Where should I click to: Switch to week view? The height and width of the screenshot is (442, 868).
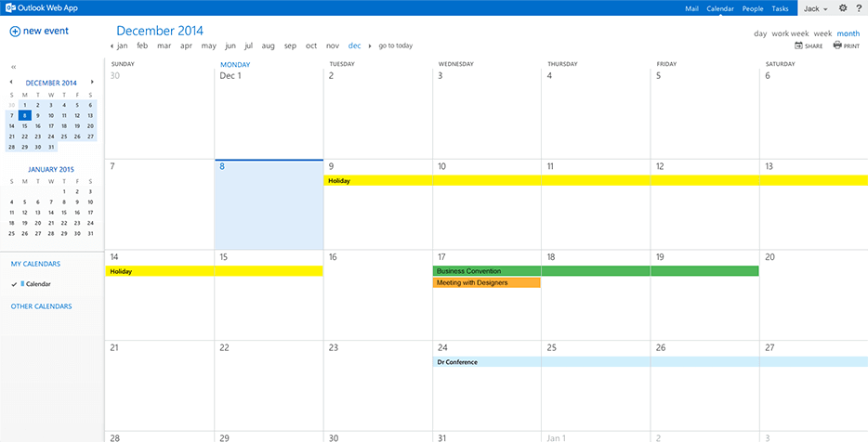[822, 33]
